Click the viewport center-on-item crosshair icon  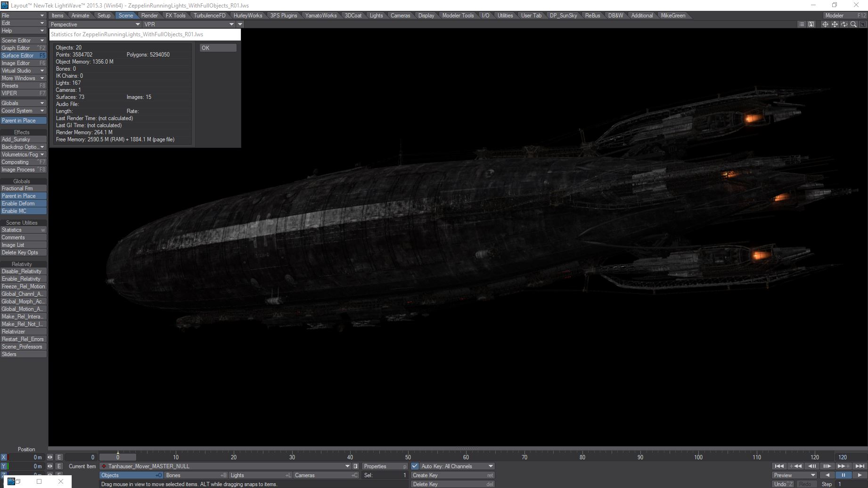[825, 24]
